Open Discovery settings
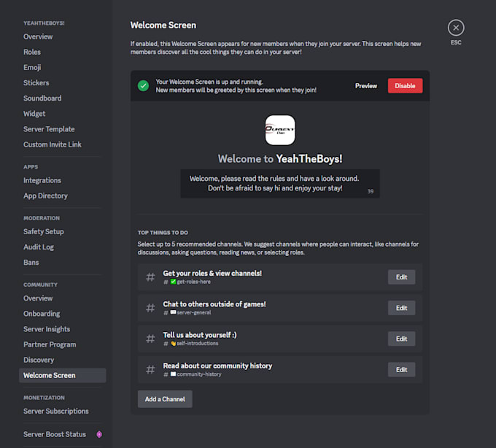This screenshot has height=448, width=496. pyautogui.click(x=39, y=360)
